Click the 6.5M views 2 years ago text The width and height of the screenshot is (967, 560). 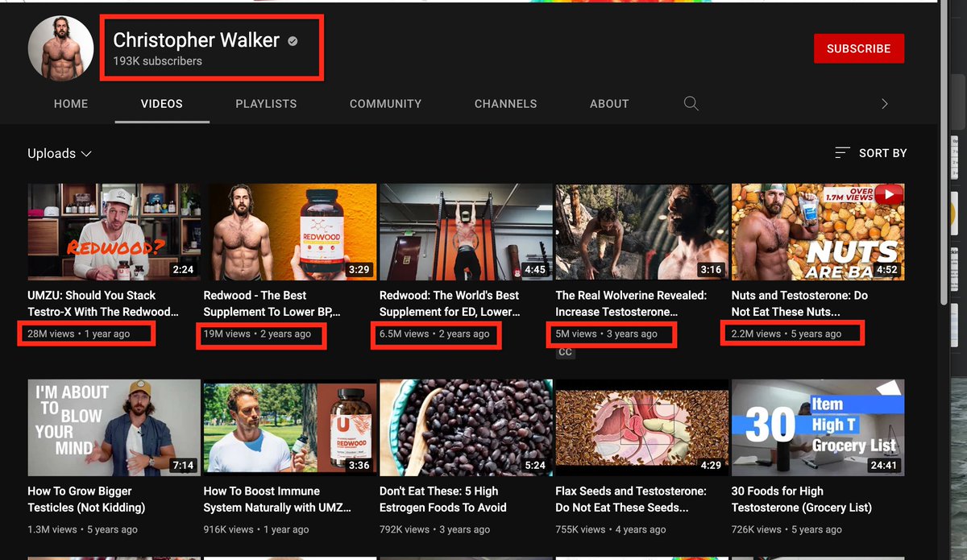tap(434, 334)
